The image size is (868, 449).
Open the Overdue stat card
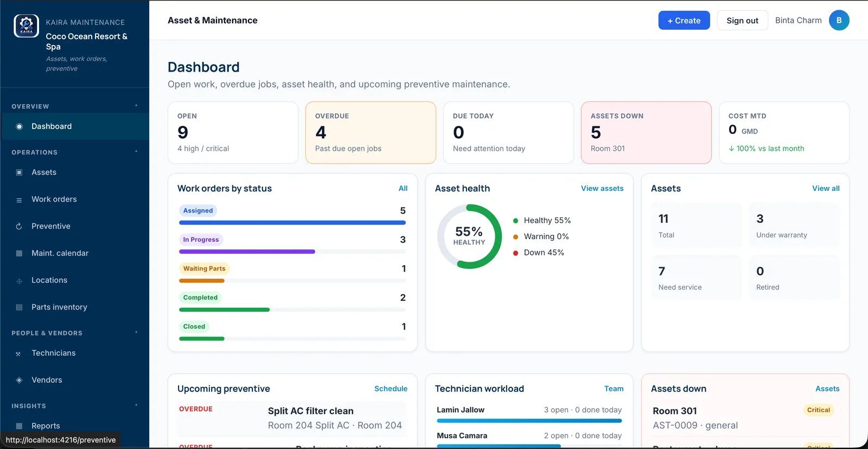pos(371,133)
